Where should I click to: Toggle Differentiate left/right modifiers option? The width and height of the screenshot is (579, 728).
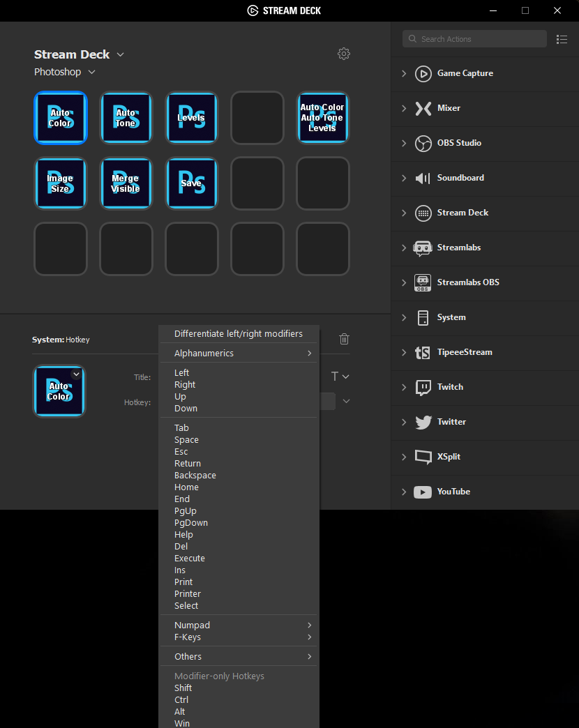tap(238, 334)
